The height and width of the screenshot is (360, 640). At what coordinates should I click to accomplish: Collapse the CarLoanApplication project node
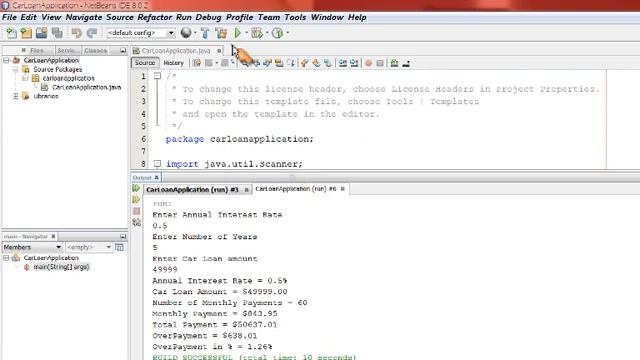6,60
